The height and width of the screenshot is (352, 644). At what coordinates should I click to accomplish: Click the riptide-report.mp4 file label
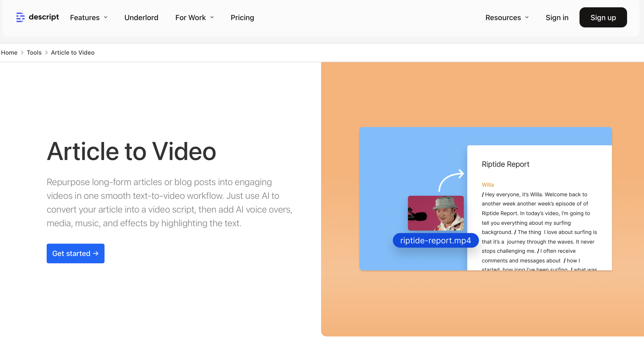(x=435, y=240)
